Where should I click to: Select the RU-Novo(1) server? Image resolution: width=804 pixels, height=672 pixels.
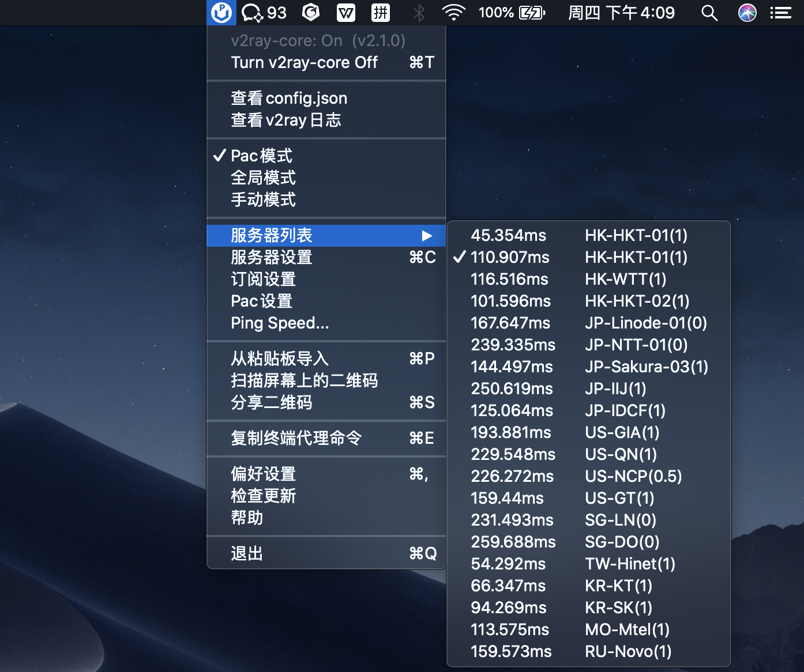click(x=589, y=651)
